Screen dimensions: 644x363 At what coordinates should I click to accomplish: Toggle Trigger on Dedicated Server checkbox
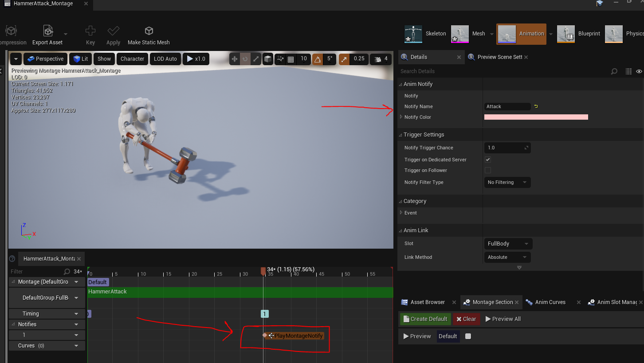pos(488,160)
